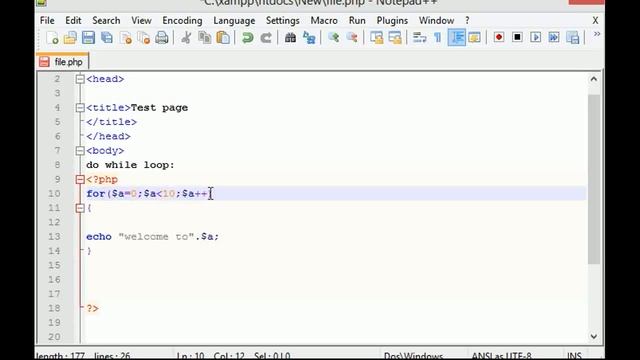Screen dimensions: 640x360
Task: Open the Plugins menu
Action: (x=392, y=20)
